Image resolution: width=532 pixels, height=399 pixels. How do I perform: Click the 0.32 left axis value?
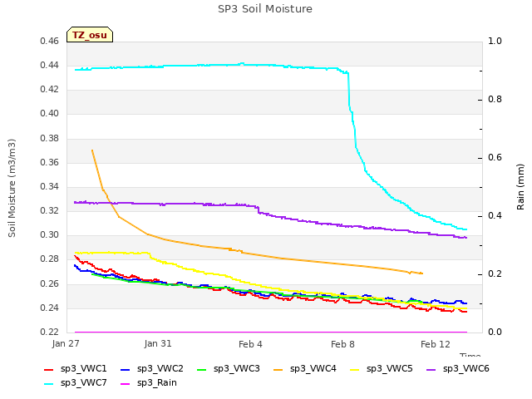(x=50, y=210)
